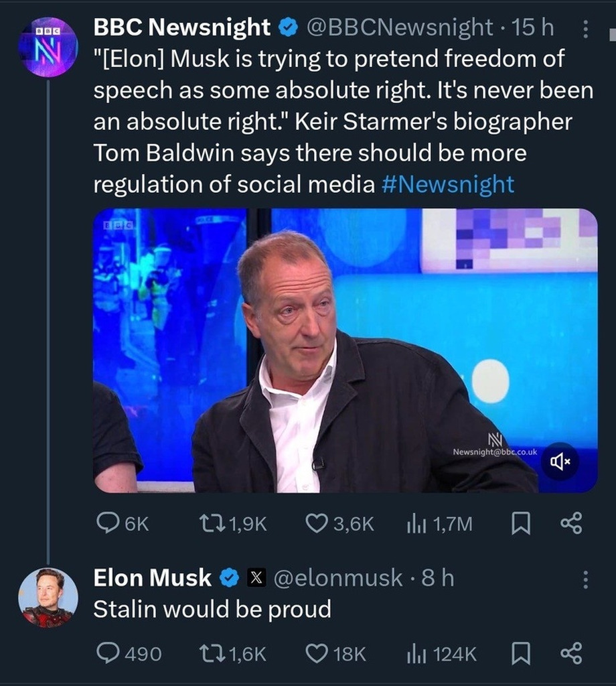The height and width of the screenshot is (686, 616).
Task: Share Elon Musk's reply
Action: click(x=570, y=653)
